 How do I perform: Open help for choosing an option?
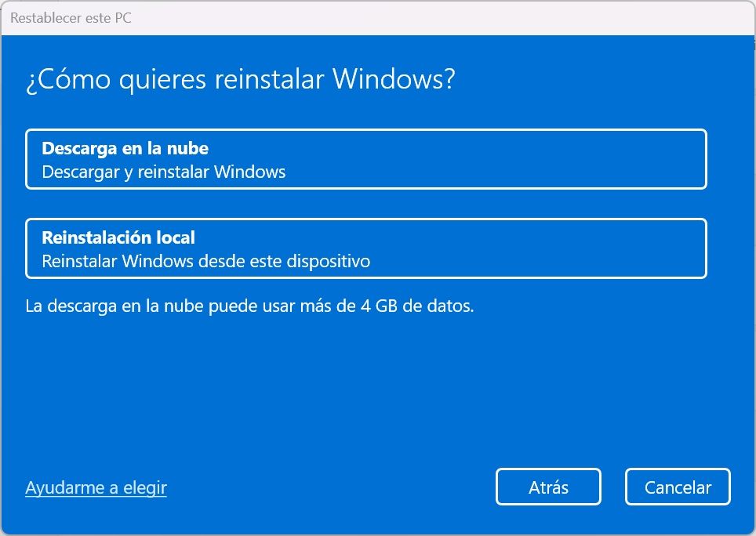(96, 487)
